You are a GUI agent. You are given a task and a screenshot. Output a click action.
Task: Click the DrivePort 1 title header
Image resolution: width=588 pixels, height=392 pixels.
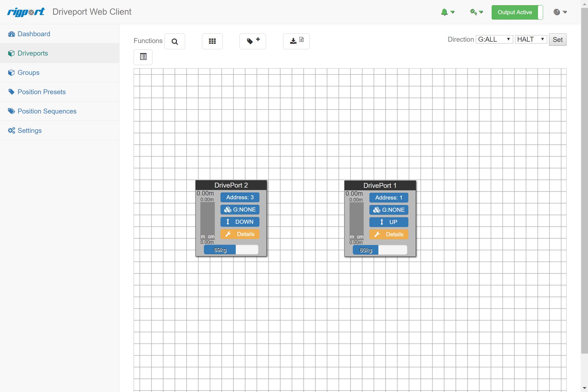380,186
